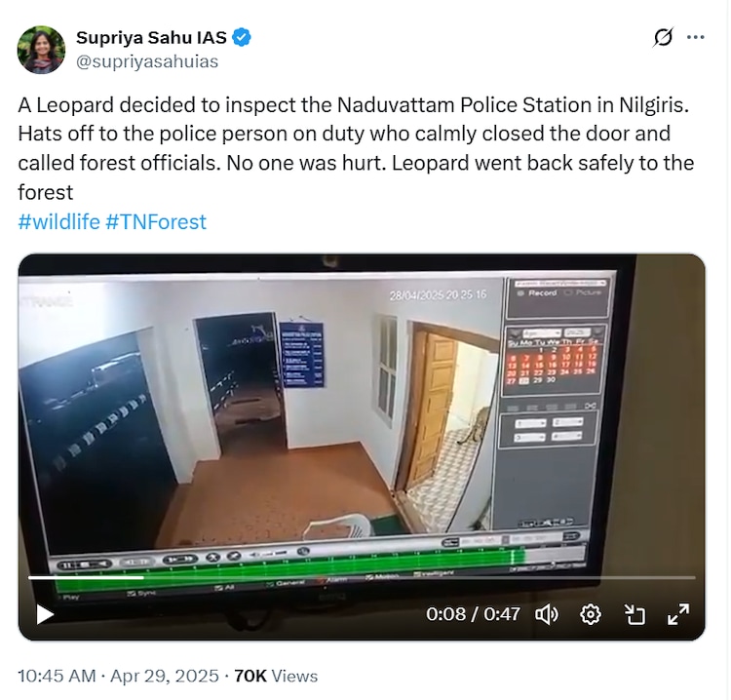Select day 29 in DVR calendar
The height and width of the screenshot is (700, 731).
537,380
